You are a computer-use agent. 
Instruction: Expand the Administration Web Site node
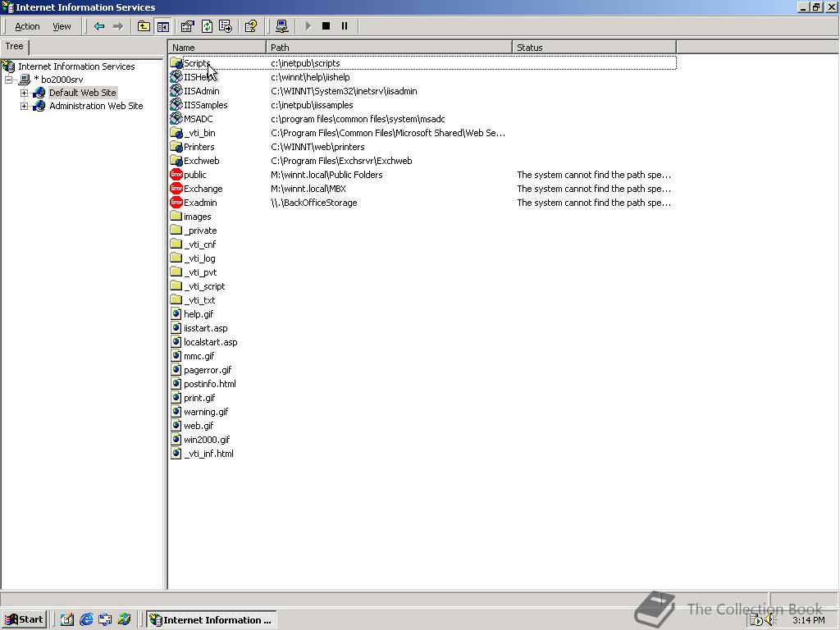point(24,106)
